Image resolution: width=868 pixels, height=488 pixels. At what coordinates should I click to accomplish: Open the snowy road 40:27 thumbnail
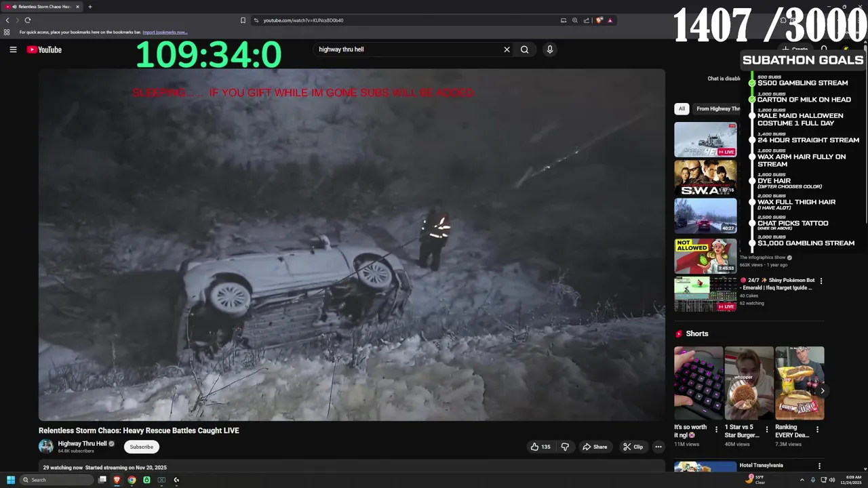click(x=705, y=216)
